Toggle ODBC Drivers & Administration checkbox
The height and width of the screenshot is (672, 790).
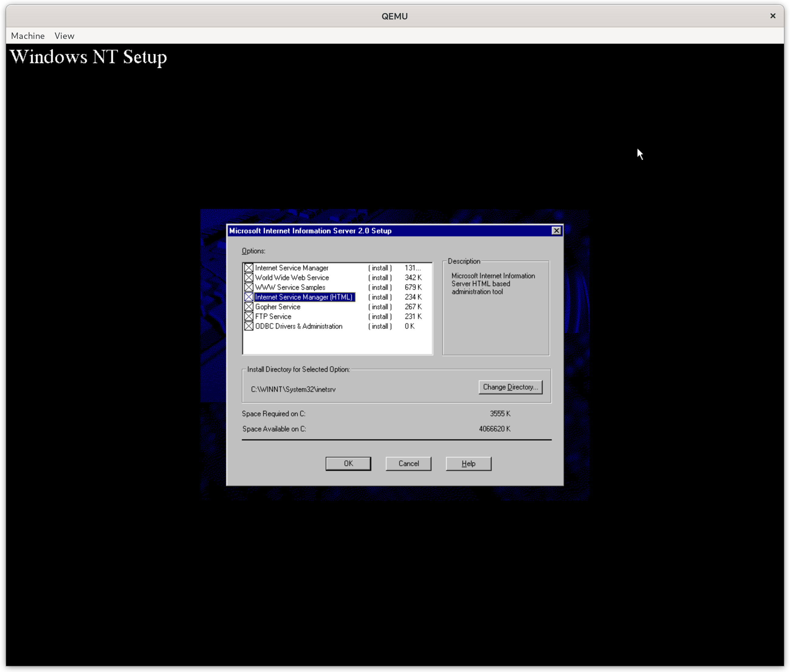click(x=249, y=326)
